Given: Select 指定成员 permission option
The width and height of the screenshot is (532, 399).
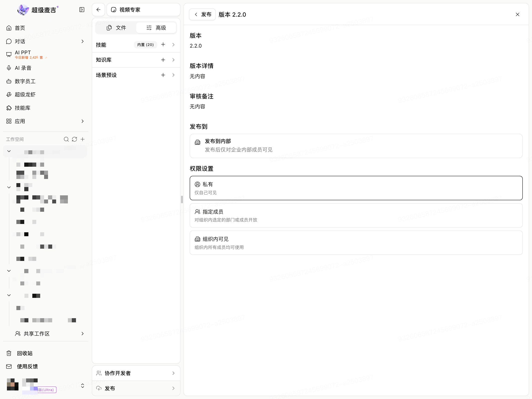Looking at the screenshot, I should 356,215.
